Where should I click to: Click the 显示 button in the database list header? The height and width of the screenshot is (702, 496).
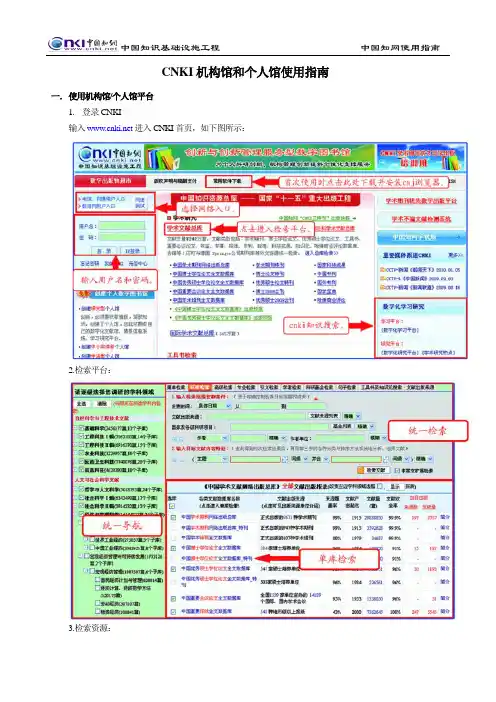(394, 486)
